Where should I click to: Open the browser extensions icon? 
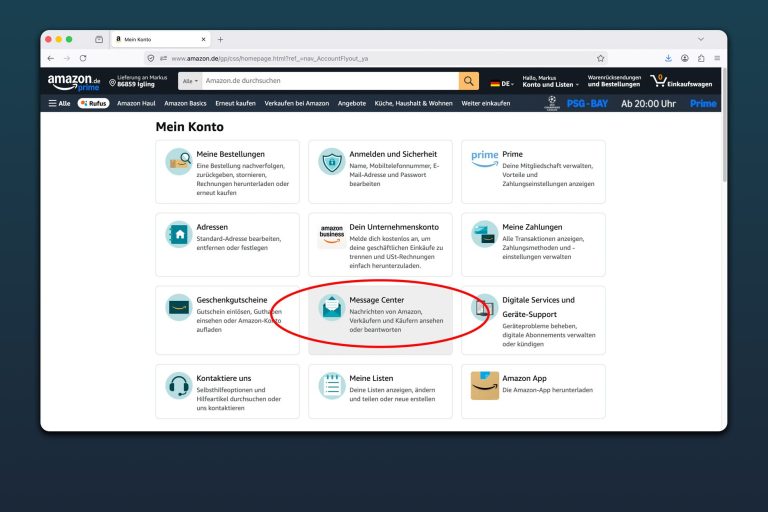click(701, 58)
